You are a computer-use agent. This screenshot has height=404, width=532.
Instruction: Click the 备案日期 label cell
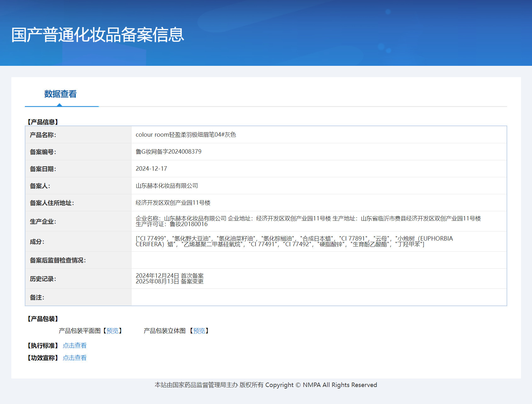78,169
